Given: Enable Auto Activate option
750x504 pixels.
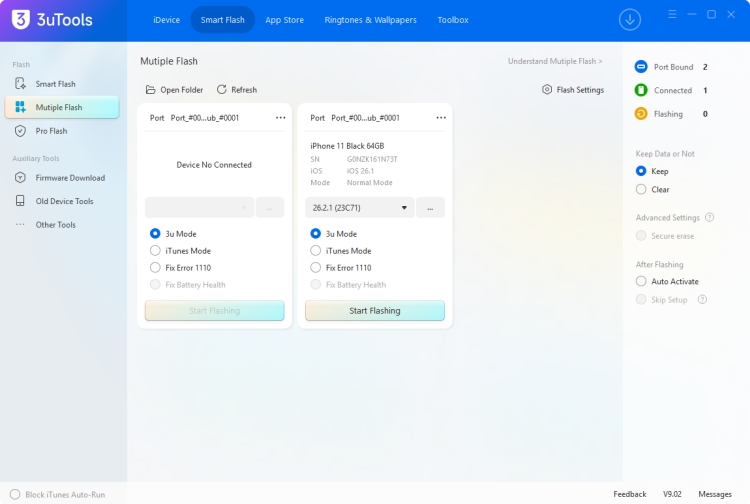Looking at the screenshot, I should pyautogui.click(x=641, y=282).
